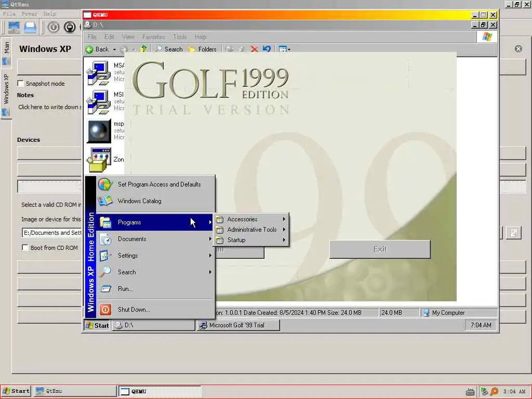532x399 pixels.
Task: Switch to the Windows XP vertical tab
Action: point(6,94)
